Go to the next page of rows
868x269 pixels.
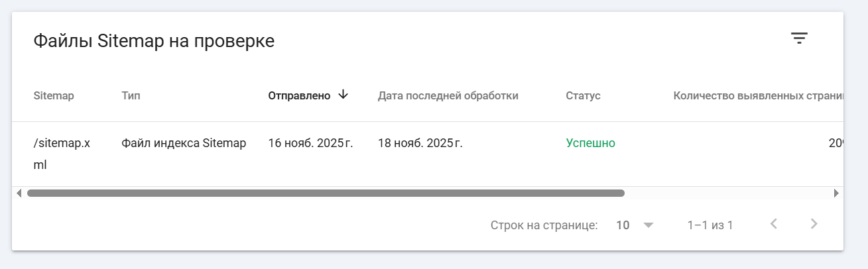click(814, 224)
